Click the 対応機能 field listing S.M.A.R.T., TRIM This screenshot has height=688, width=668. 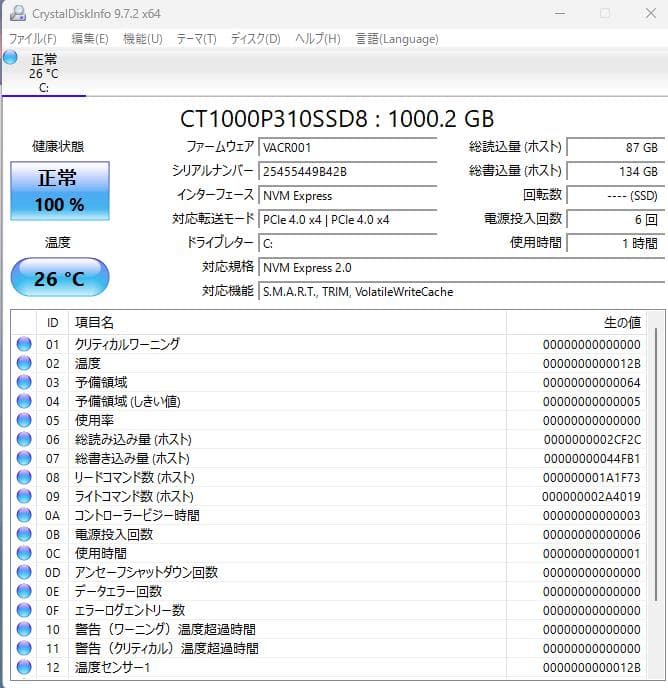(462, 292)
